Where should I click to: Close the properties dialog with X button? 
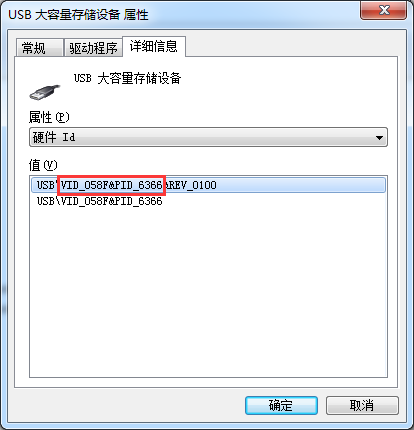coord(384,10)
